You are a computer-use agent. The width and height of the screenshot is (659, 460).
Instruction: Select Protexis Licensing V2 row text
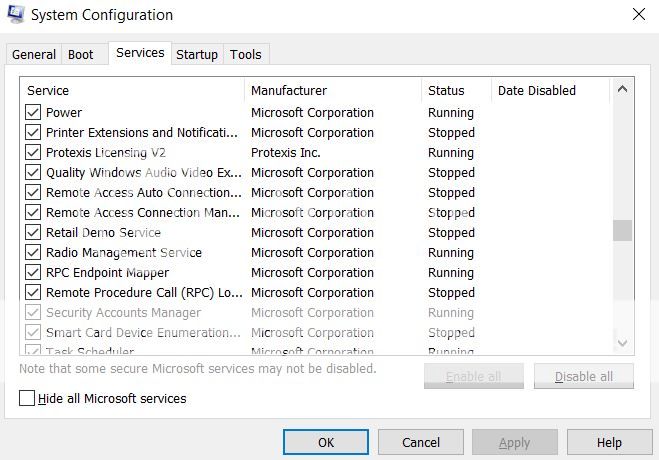coord(106,152)
